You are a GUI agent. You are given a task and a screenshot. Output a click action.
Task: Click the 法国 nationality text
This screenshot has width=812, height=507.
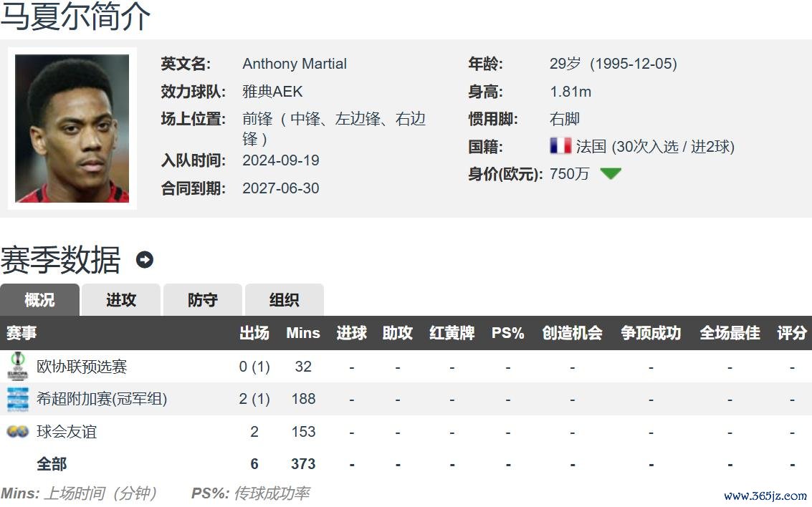pos(591,147)
